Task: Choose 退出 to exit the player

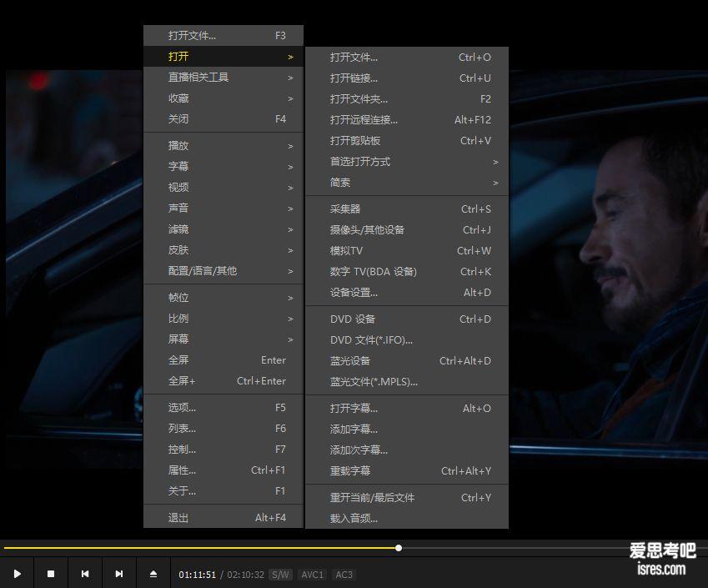Action: click(223, 518)
